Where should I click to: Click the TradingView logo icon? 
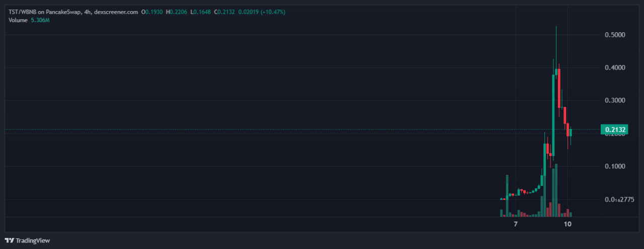(x=10, y=240)
